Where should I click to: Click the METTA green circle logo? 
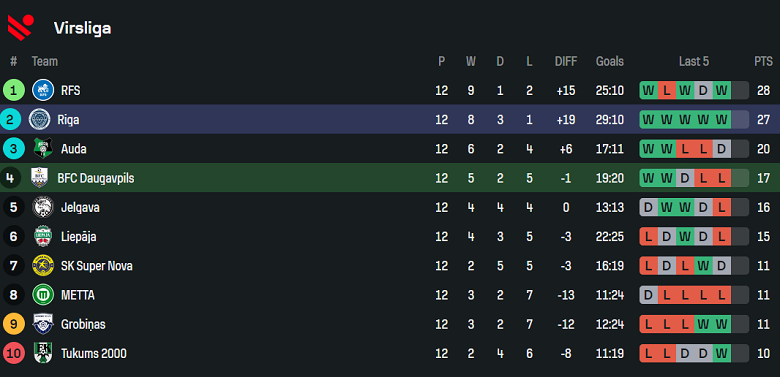[43, 295]
